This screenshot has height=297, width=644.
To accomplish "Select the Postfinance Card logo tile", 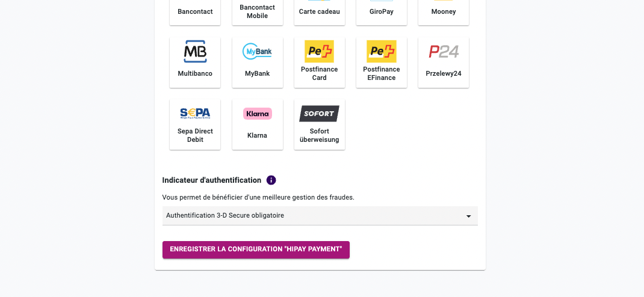I will (x=320, y=63).
